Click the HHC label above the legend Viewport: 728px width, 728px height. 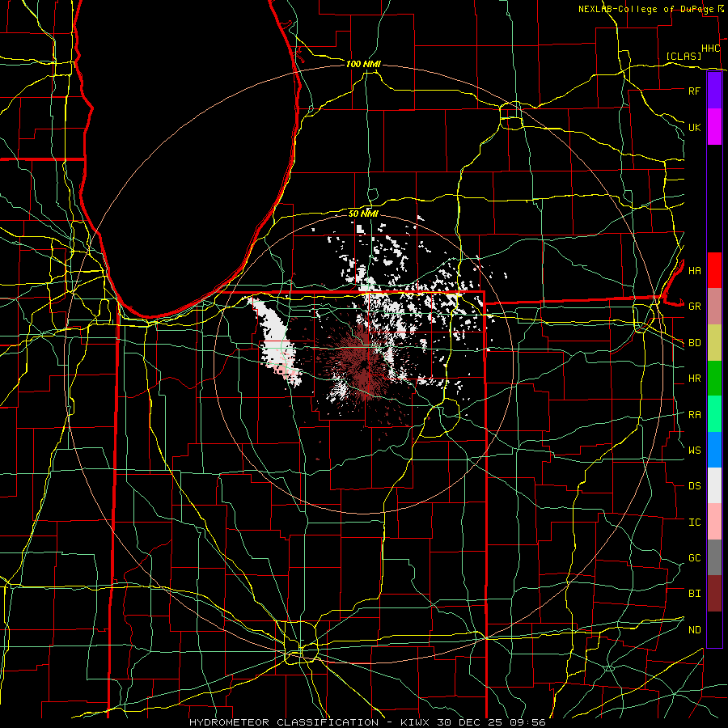point(710,49)
